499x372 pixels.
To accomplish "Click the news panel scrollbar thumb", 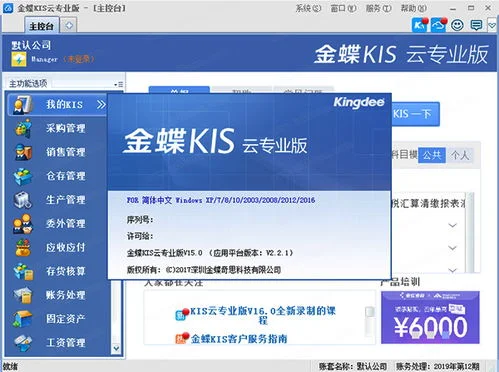I will (x=369, y=312).
